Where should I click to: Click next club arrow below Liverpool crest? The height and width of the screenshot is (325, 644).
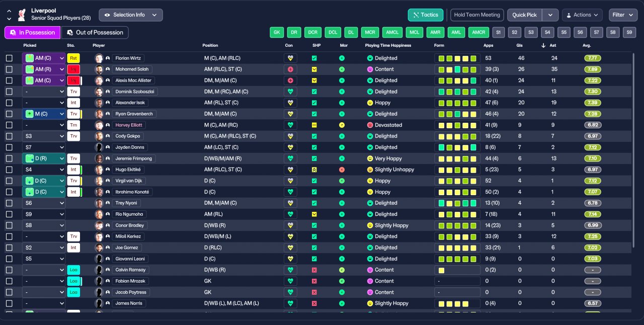pyautogui.click(x=9, y=19)
